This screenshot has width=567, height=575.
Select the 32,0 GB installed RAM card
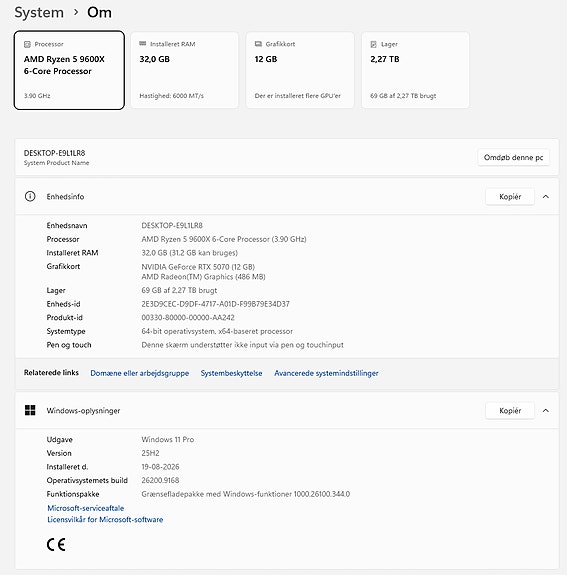tap(184, 70)
